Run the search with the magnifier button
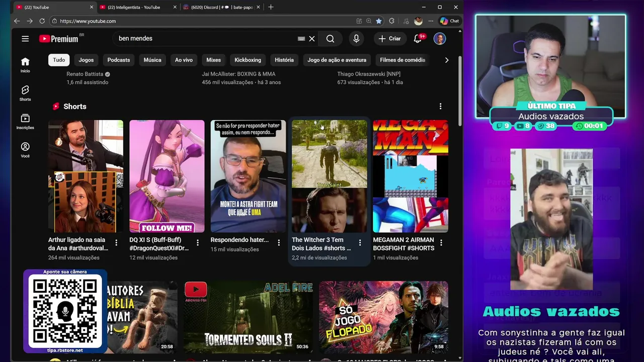644x362 pixels. click(x=330, y=39)
